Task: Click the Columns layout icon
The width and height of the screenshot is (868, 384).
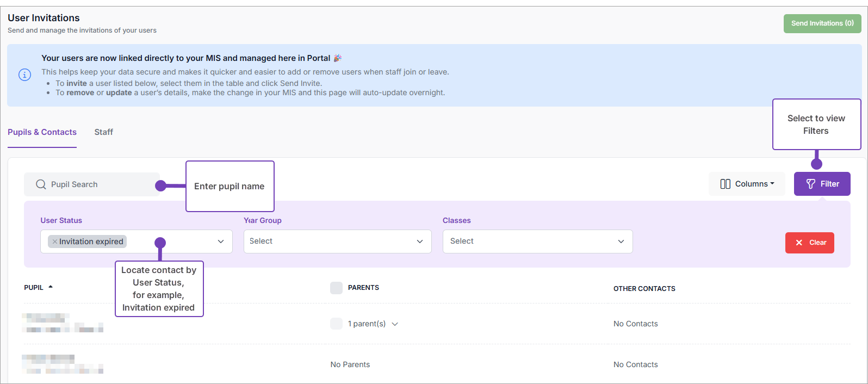Action: 725,184
